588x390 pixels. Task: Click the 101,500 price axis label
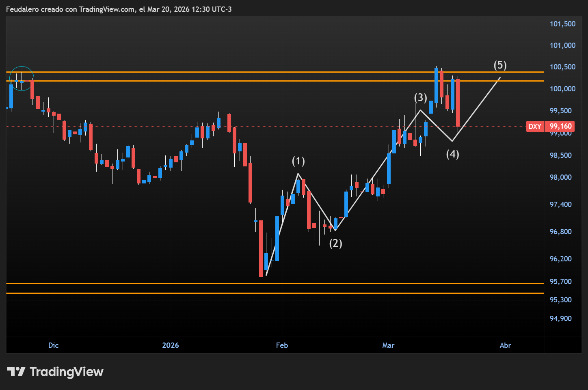click(x=562, y=24)
